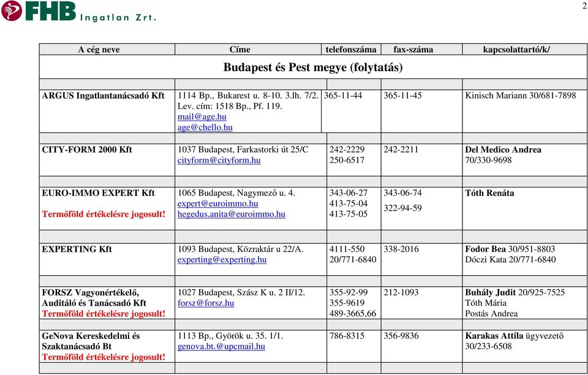
Task: Click the cityform@cityform.hu email link
Action: click(219, 160)
